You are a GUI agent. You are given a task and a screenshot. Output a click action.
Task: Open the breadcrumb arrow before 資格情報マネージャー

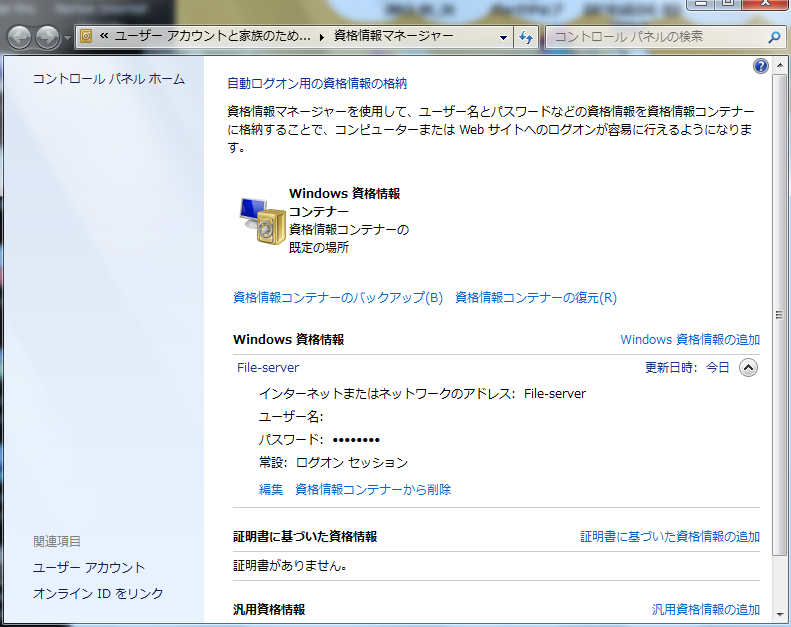click(x=322, y=36)
